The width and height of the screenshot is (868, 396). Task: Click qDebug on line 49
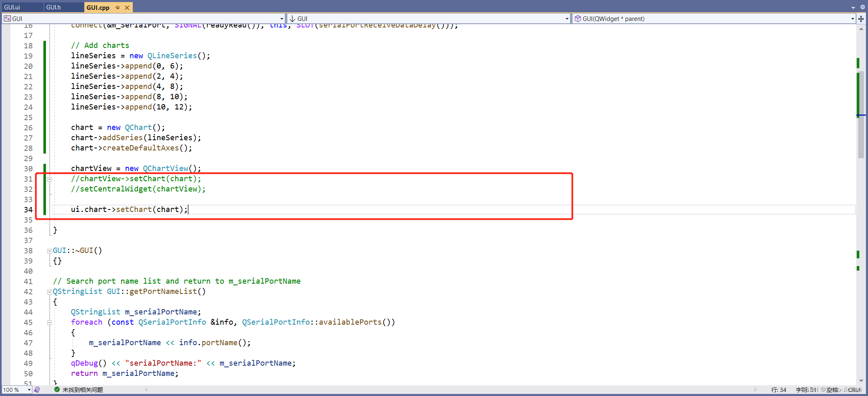84,363
